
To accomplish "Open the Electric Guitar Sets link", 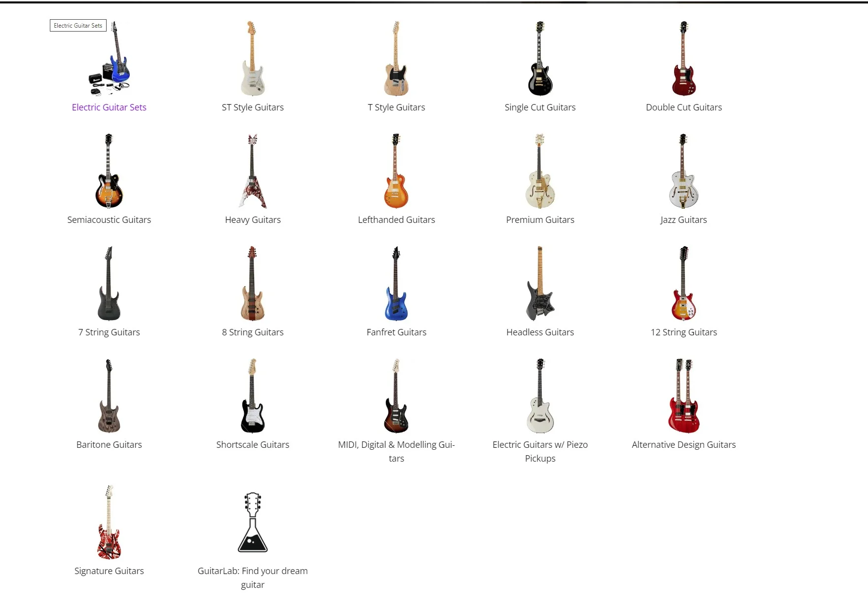I will point(109,108).
